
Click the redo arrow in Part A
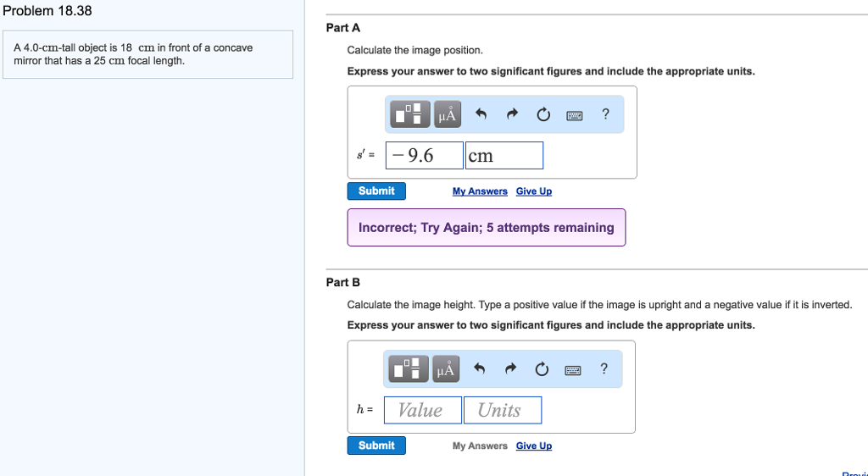512,114
